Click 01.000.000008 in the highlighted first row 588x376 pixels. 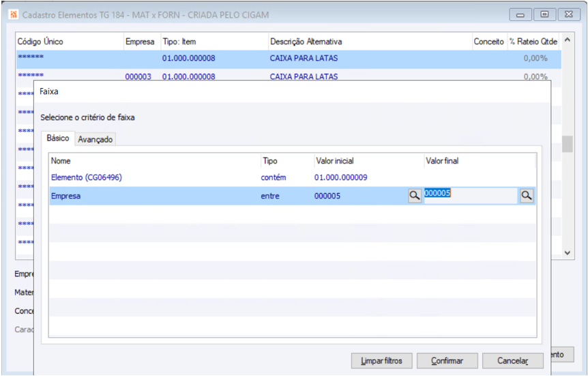pyautogui.click(x=189, y=58)
